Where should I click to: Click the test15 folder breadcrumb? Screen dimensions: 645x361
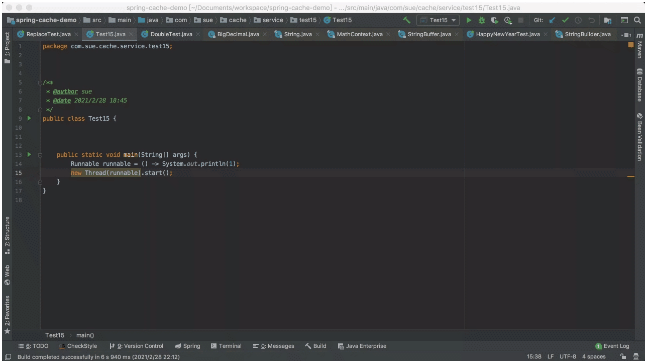[304, 20]
